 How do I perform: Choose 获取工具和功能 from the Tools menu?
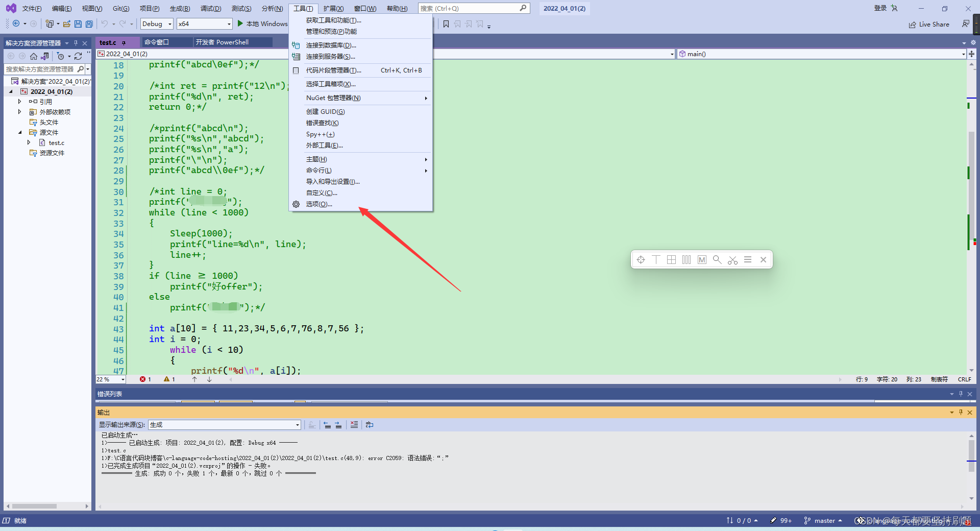(x=361, y=20)
